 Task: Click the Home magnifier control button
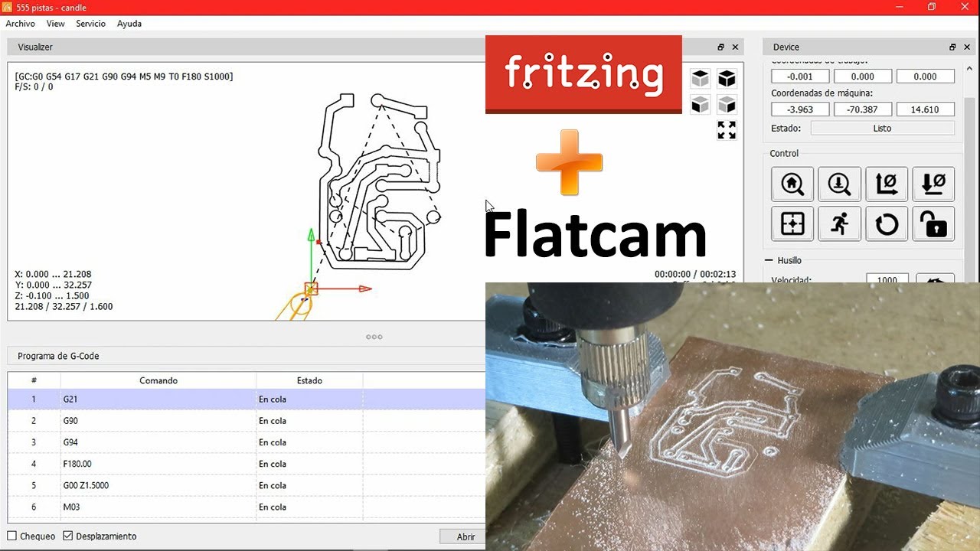[792, 184]
